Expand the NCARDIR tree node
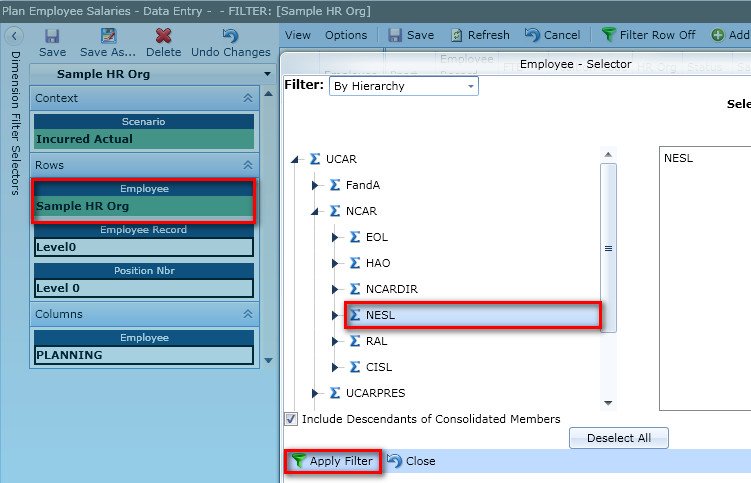The image size is (751, 483). coord(335,289)
